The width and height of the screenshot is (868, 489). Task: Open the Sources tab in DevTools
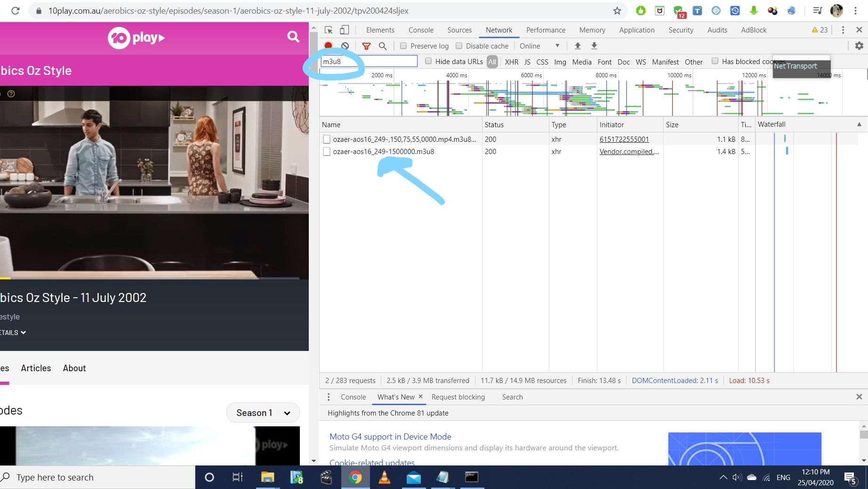pos(459,30)
